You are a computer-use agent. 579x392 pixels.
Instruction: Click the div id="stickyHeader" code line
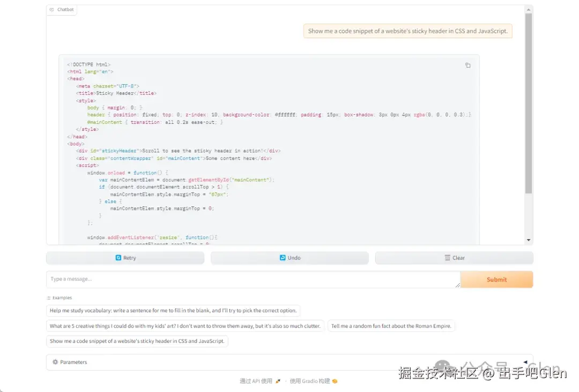(x=178, y=151)
